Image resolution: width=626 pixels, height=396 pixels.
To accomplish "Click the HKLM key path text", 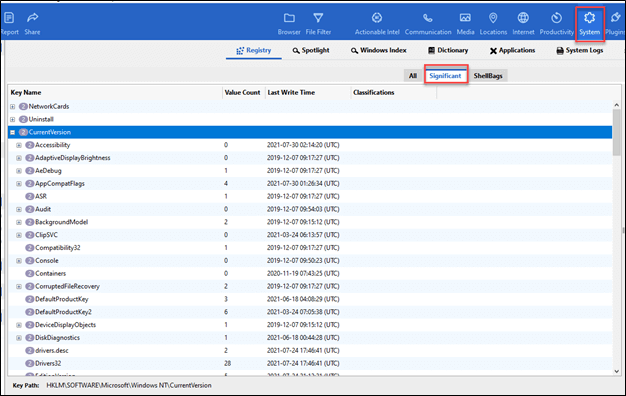I will tap(129, 385).
